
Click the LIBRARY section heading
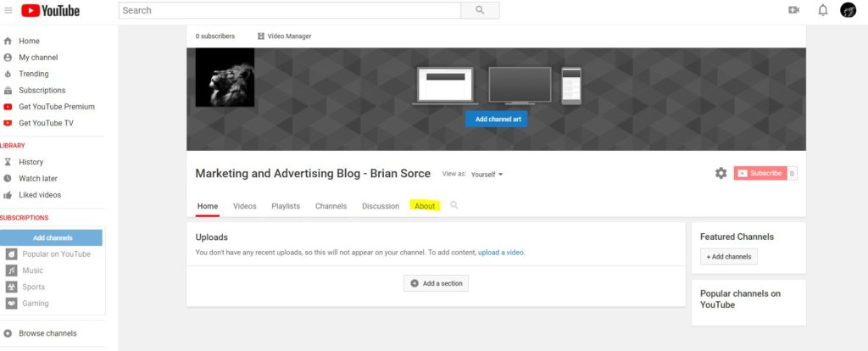(12, 146)
